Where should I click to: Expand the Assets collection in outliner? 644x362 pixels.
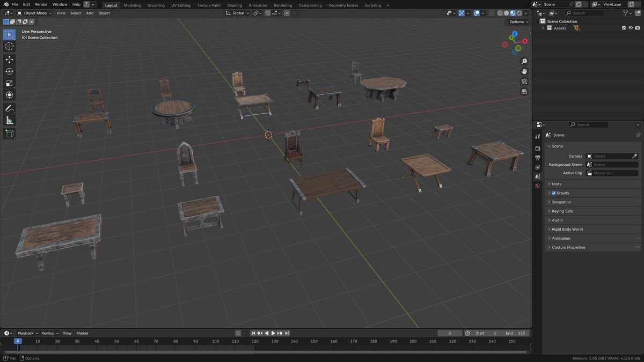pos(543,28)
